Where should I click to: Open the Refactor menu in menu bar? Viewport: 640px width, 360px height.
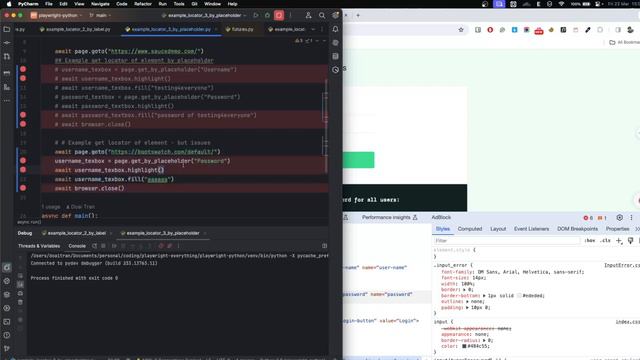pyautogui.click(x=143, y=4)
